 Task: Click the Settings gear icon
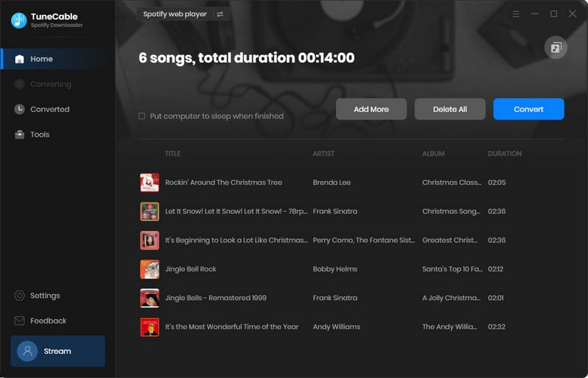click(20, 296)
